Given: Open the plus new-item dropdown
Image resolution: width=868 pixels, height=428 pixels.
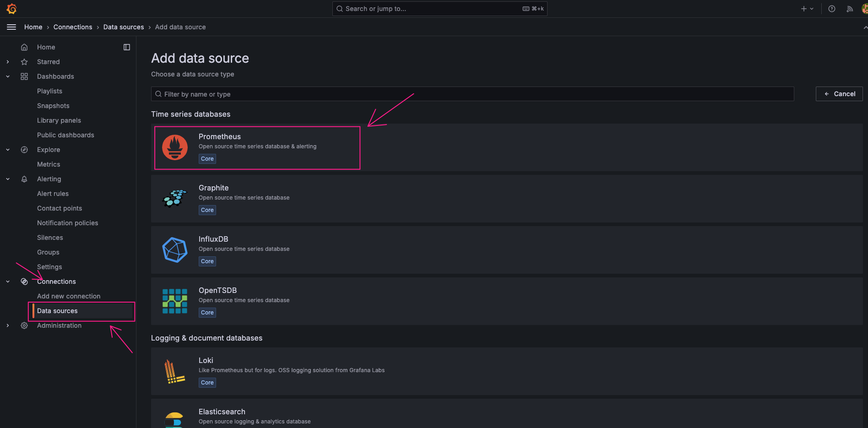Looking at the screenshot, I should 807,9.
